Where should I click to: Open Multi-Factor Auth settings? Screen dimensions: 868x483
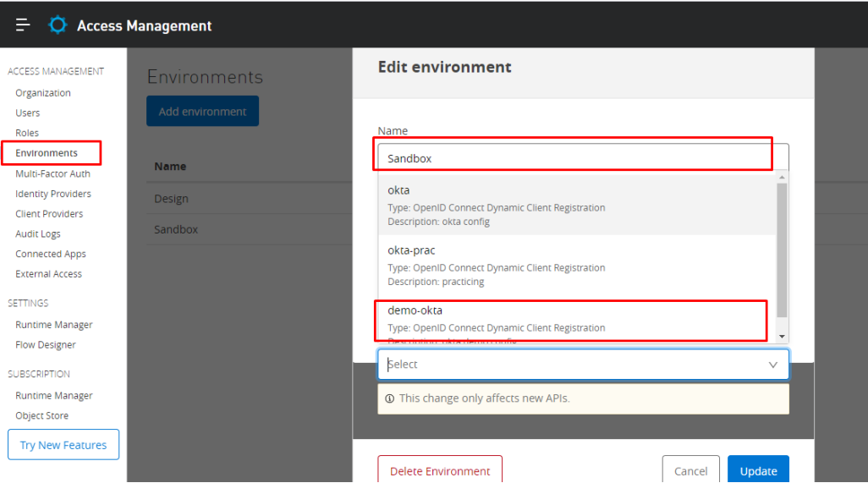(52, 173)
